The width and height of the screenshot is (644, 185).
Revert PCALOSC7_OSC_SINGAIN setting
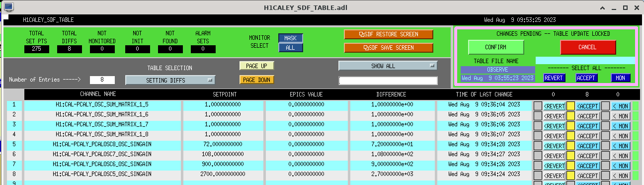554,155
